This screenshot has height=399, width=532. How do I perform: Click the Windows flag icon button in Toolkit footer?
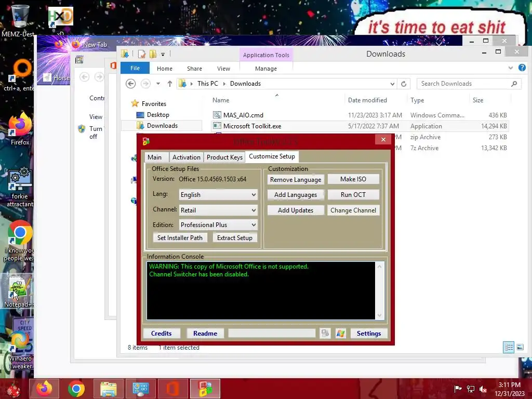pos(341,333)
